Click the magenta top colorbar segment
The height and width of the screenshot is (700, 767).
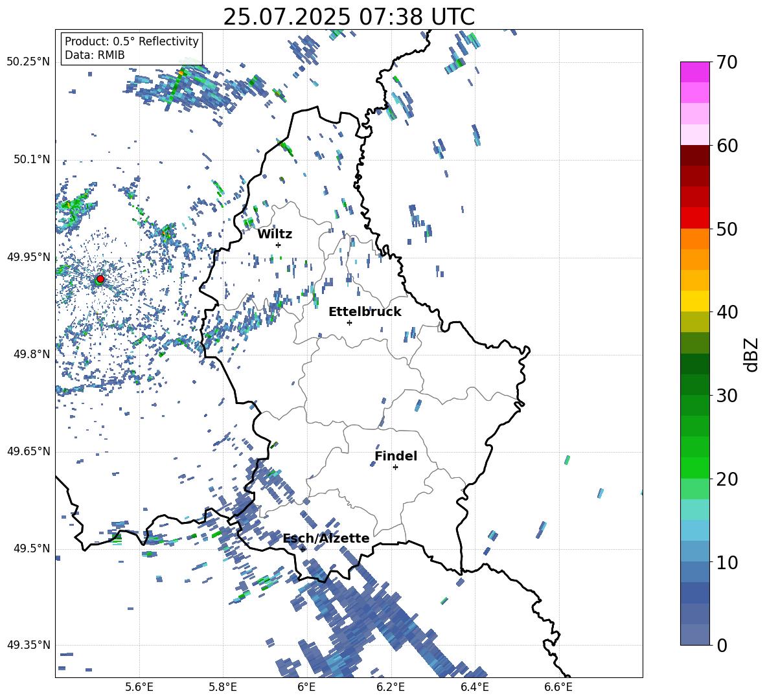point(694,72)
